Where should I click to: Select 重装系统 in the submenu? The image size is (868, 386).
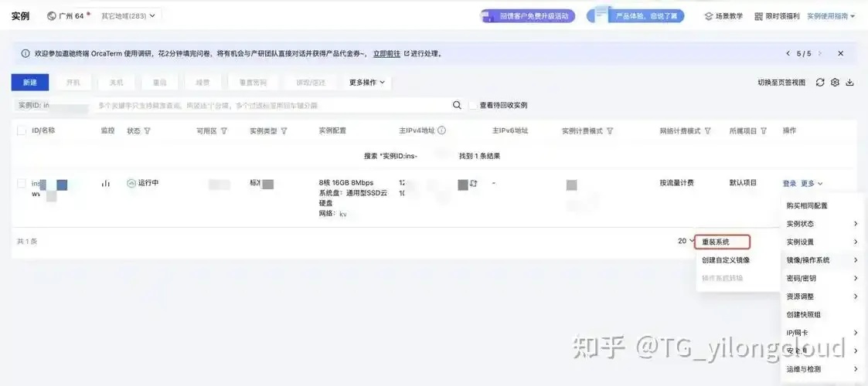(x=723, y=242)
